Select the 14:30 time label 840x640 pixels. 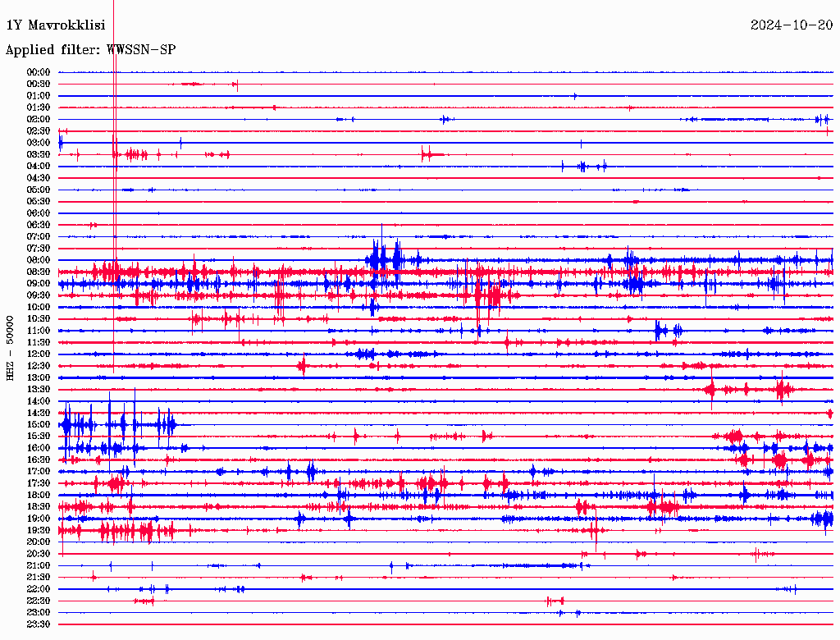(x=39, y=414)
